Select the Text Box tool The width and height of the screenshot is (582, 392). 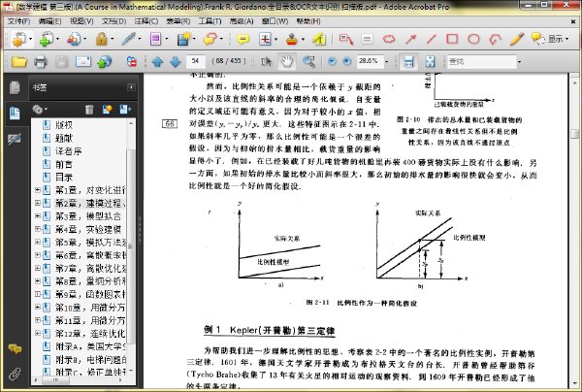(367, 39)
